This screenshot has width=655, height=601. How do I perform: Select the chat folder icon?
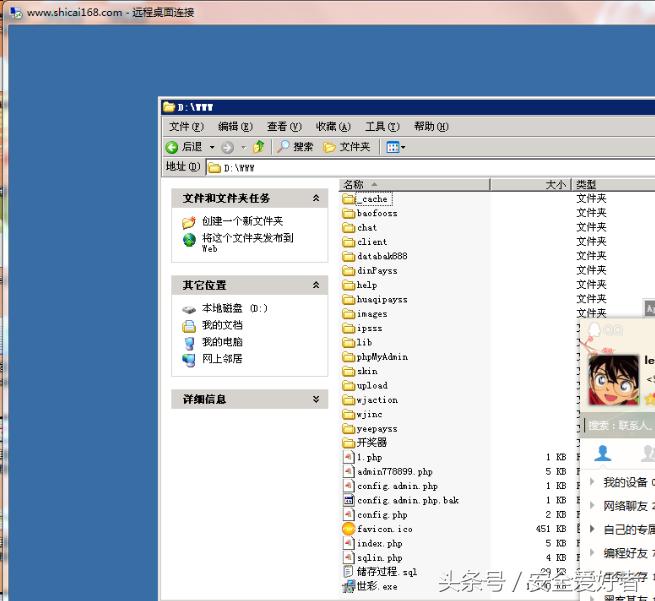click(x=348, y=228)
